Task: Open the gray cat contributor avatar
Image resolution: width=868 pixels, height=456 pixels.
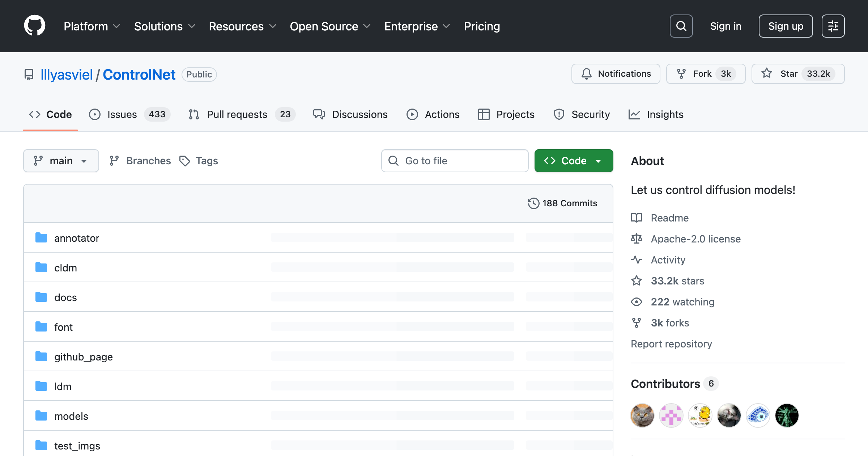Action: [642, 415]
